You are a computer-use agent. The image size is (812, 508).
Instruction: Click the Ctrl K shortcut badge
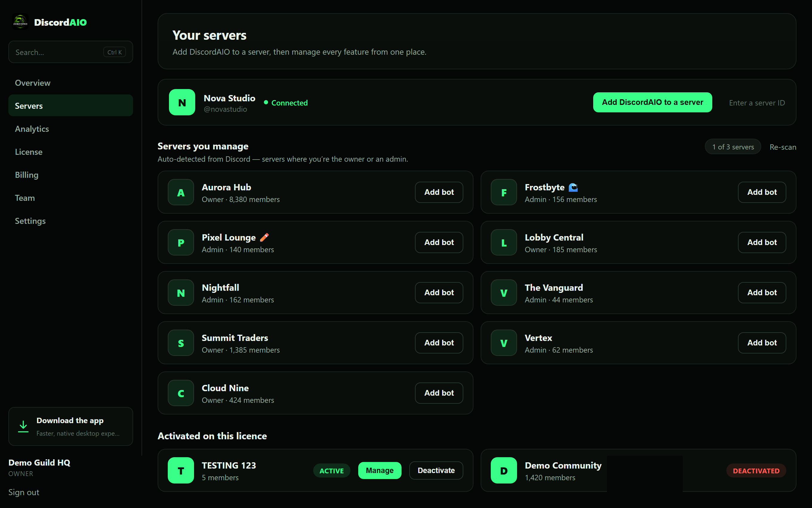click(114, 52)
